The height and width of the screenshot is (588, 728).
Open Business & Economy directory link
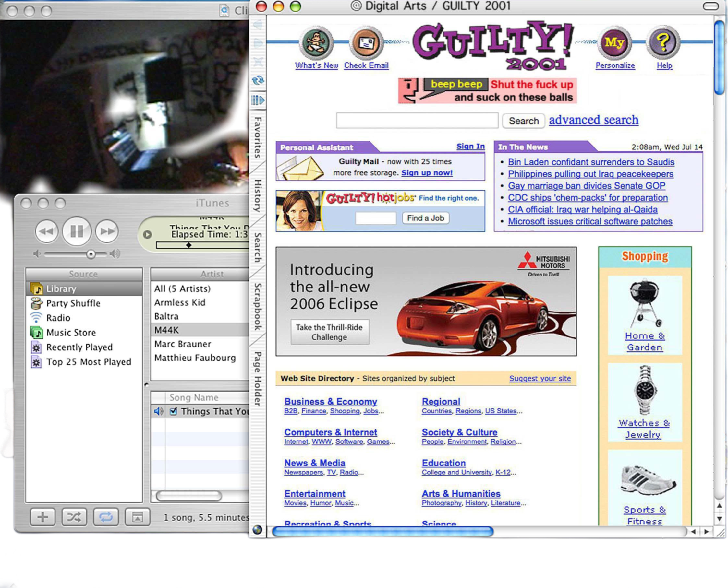point(331,401)
